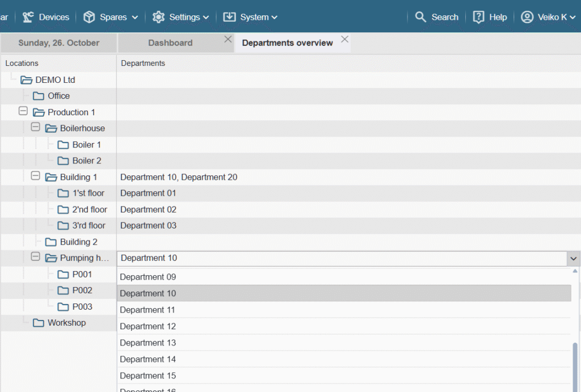Screen dimensions: 581x392
Task: Click the Devices icon in top bar
Action: [28, 17]
